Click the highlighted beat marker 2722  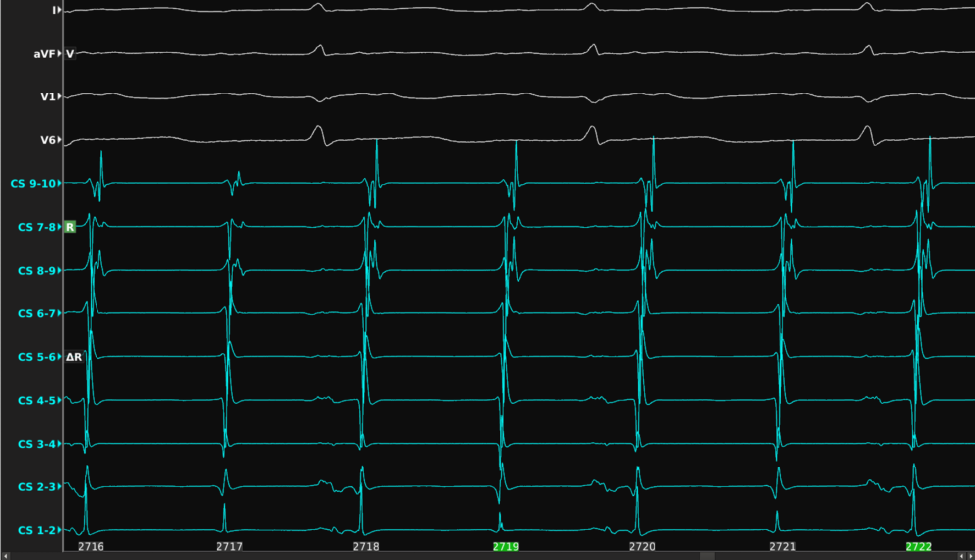click(x=918, y=547)
